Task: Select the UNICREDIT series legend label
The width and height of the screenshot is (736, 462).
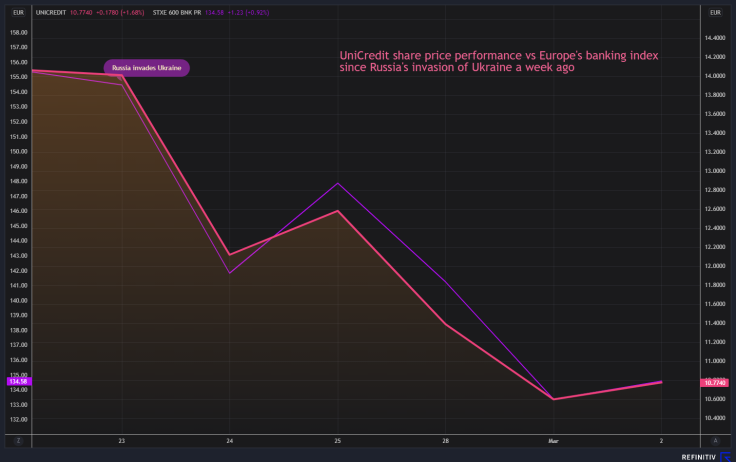Action: (x=51, y=13)
